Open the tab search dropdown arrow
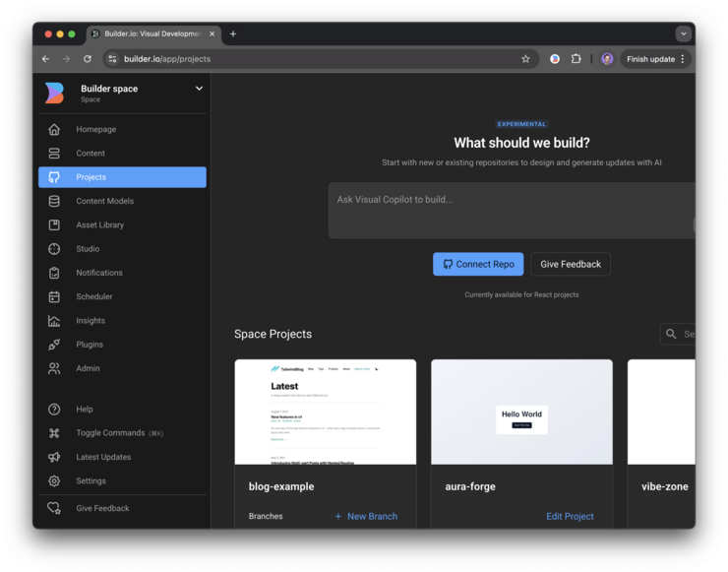 pyautogui.click(x=684, y=33)
